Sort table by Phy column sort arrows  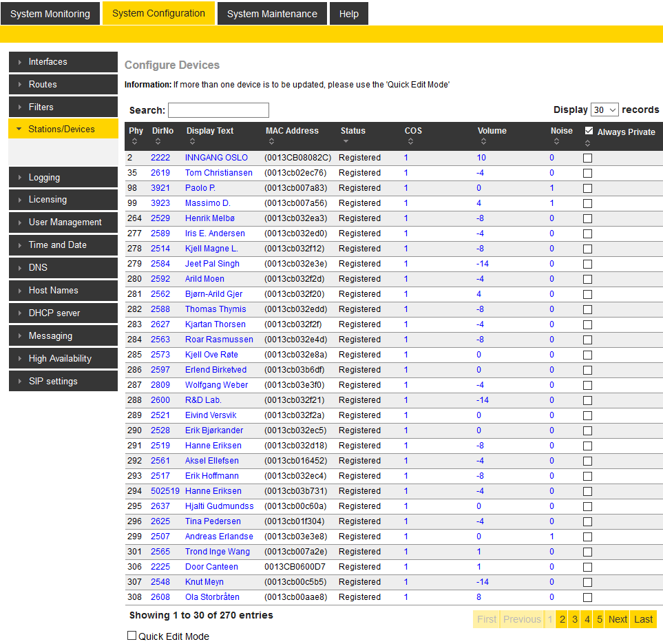click(134, 142)
